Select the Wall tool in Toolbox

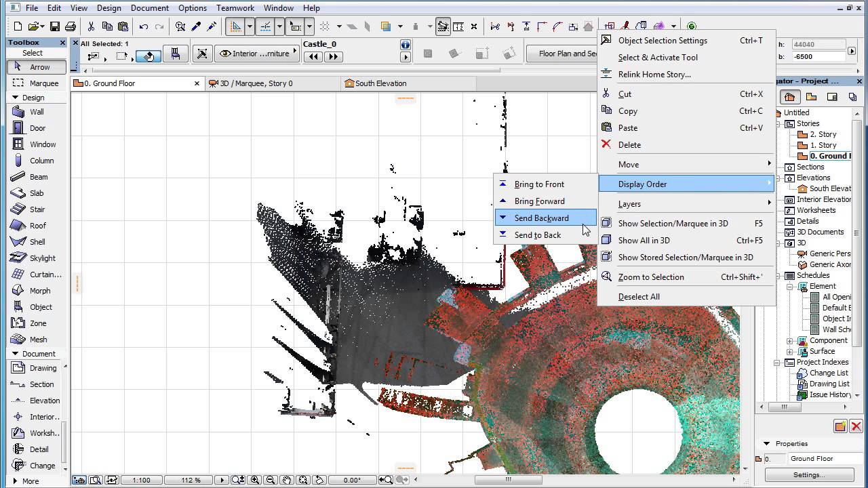[x=37, y=112]
